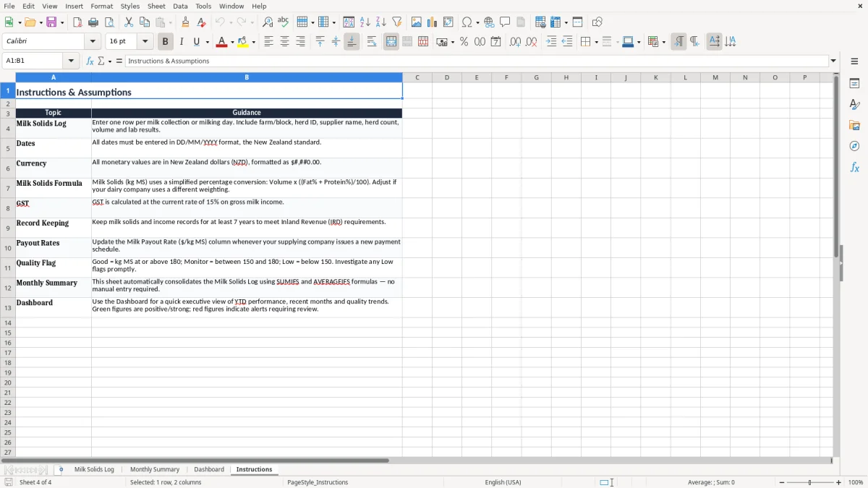Click the Sort Ascending icon

coord(365,22)
